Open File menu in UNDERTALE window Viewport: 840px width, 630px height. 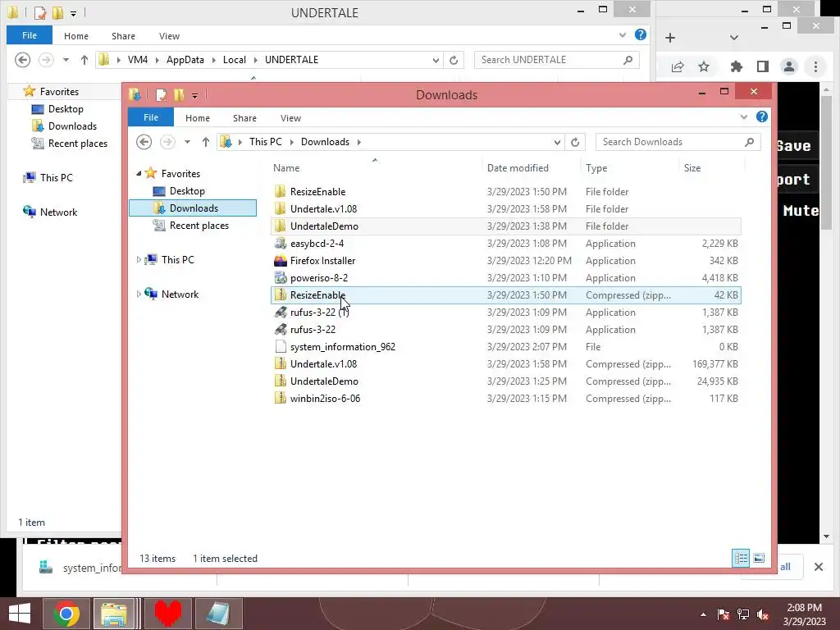pos(30,35)
